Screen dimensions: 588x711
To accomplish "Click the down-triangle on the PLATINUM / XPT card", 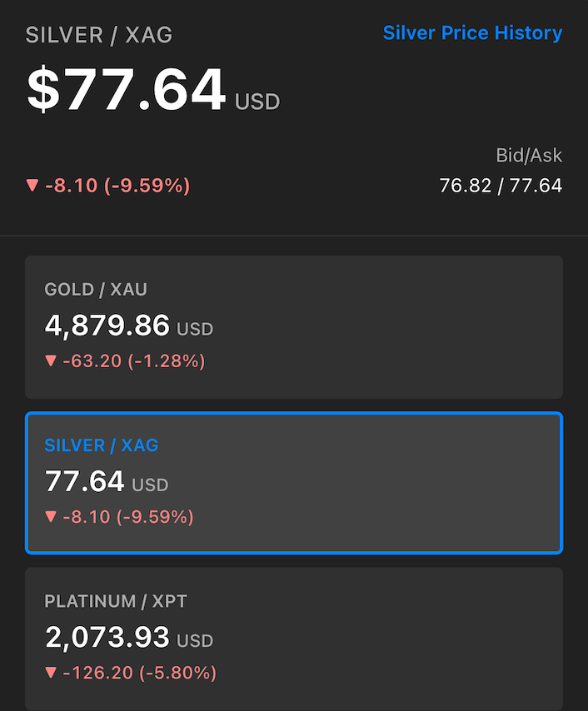I will point(52,673).
